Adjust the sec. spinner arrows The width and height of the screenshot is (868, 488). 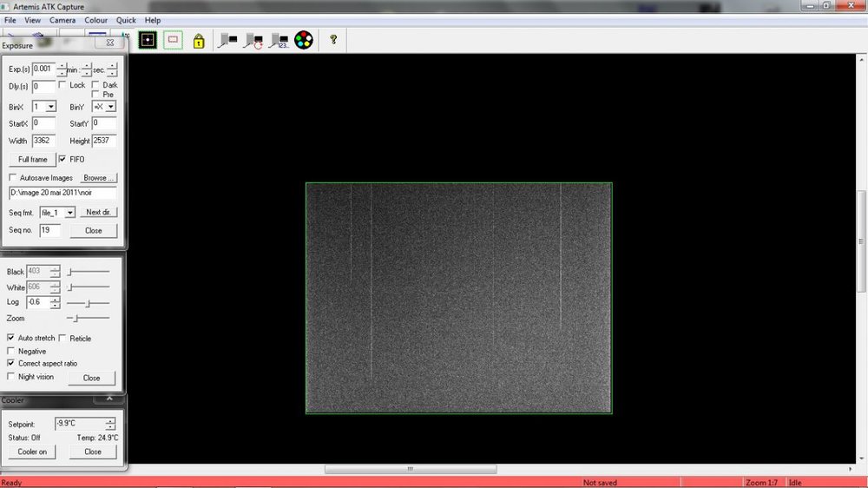tap(112, 69)
